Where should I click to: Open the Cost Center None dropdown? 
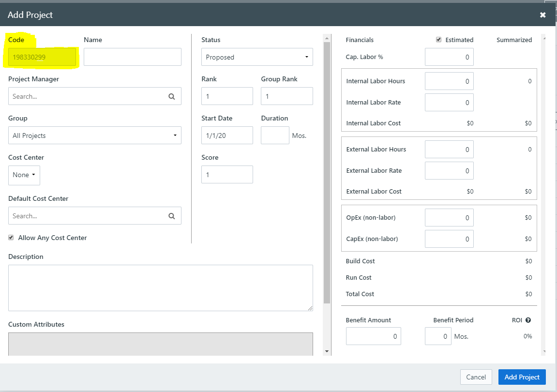click(x=24, y=175)
